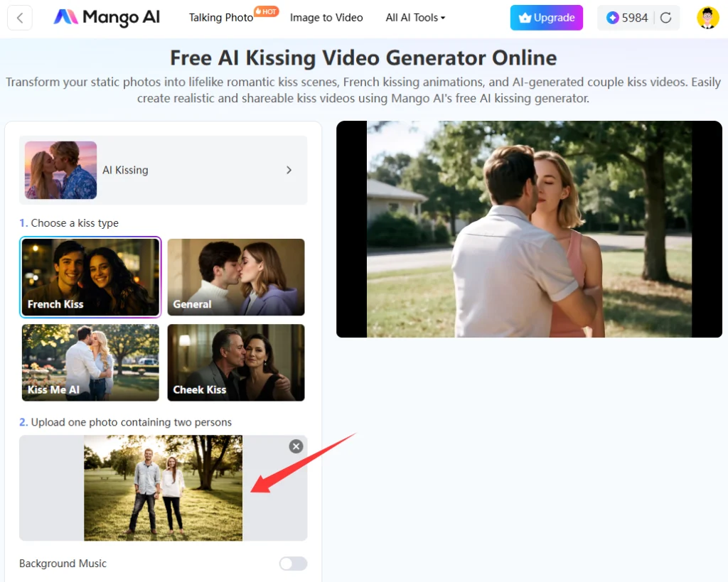728x582 pixels.
Task: Open the profile avatar menu
Action: [707, 18]
